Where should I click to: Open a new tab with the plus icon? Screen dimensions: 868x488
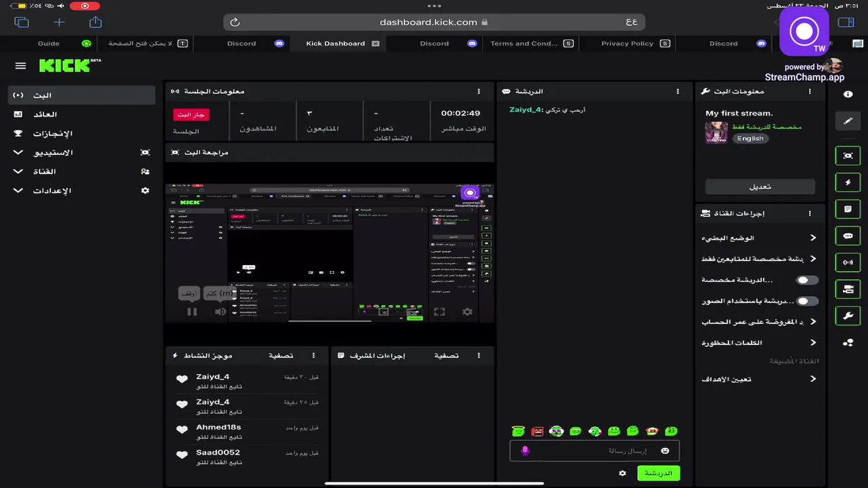(x=59, y=22)
